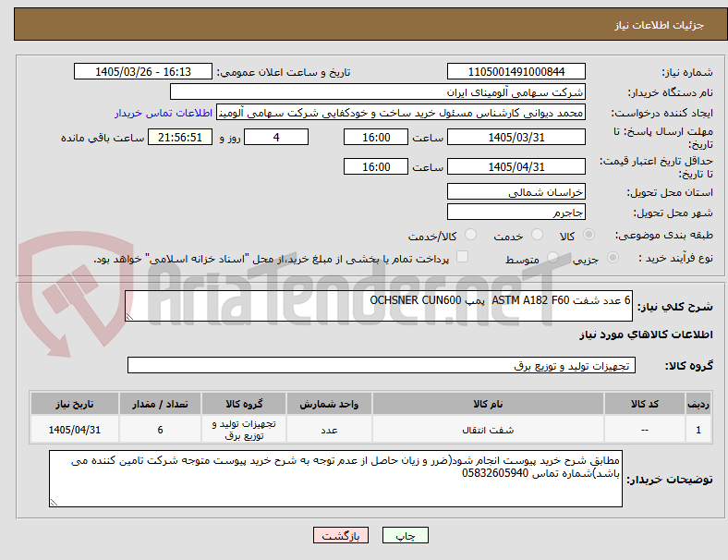Click the چاپ print button
The image size is (728, 560).
(x=406, y=535)
